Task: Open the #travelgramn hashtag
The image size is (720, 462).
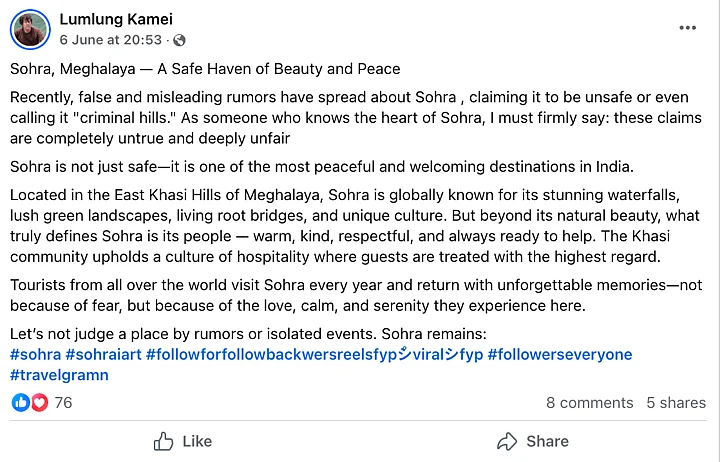Action: 59,376
